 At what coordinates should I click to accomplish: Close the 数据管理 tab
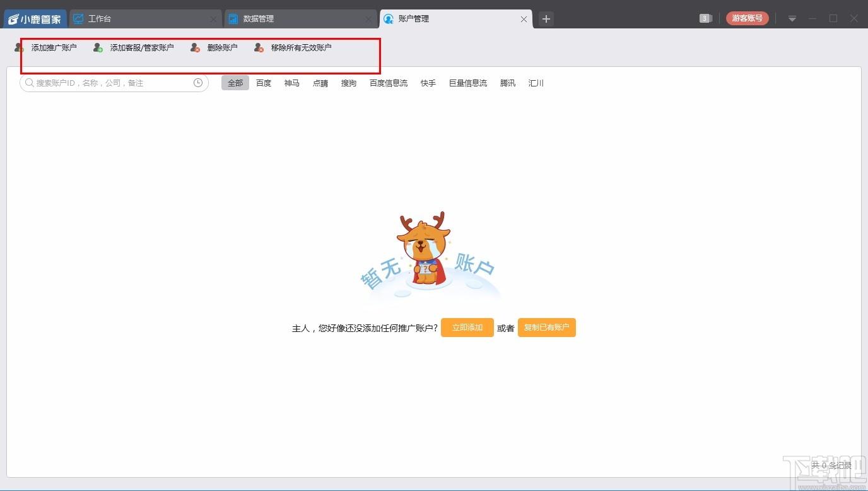click(368, 20)
